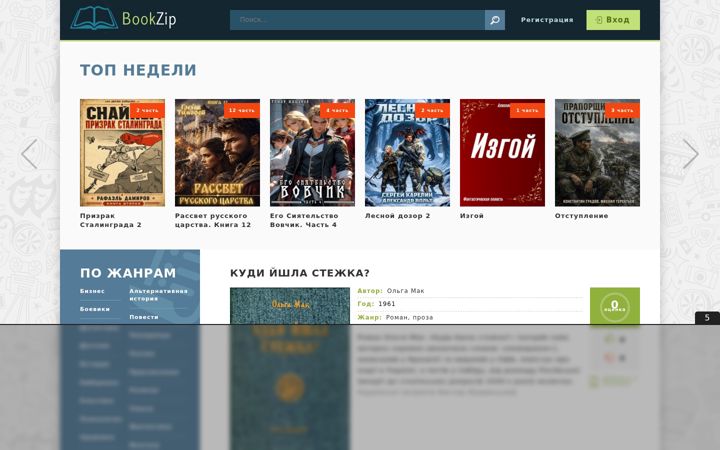Click the 1 часть badge on Изгой
Viewport: 720px width, 450px height.
pos(527,110)
